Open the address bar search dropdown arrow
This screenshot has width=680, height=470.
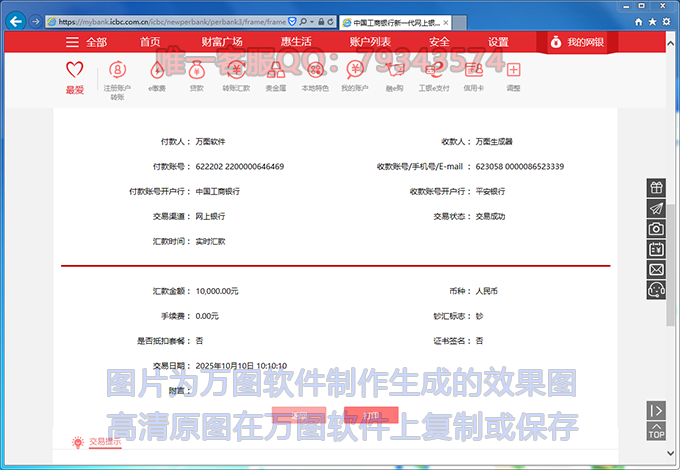click(311, 21)
